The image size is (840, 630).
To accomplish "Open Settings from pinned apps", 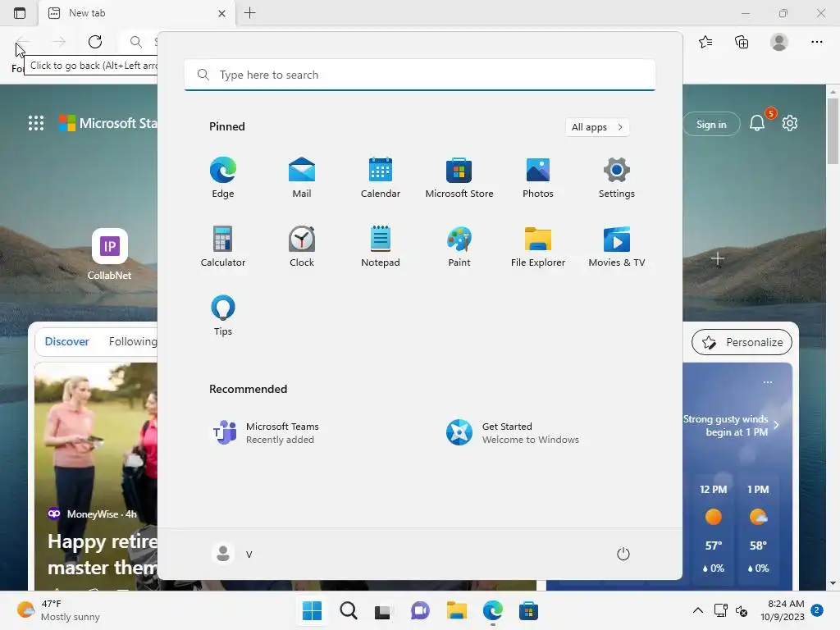I will [617, 178].
